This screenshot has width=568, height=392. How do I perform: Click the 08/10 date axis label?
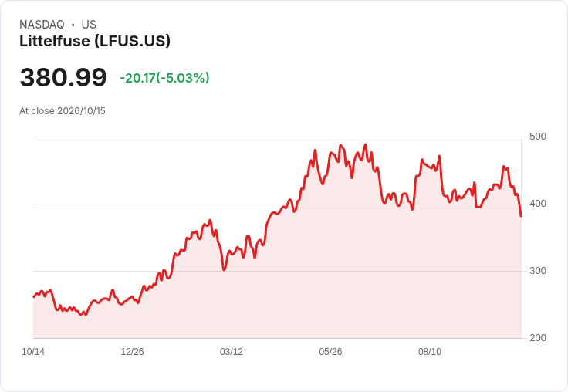(430, 352)
